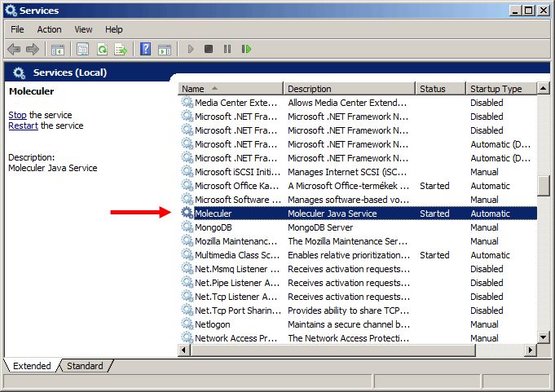Click the Services title bar gear icon
The image size is (555, 392).
tap(11, 11)
